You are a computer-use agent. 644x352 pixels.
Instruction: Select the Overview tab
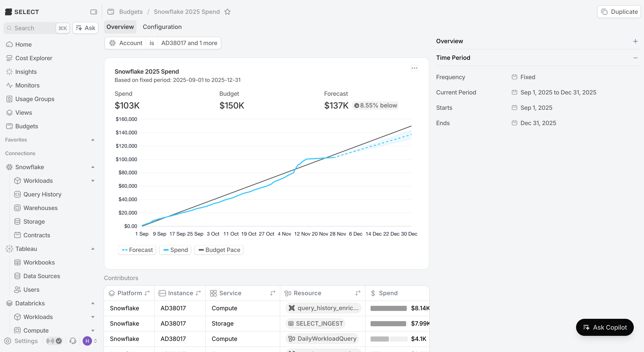120,27
